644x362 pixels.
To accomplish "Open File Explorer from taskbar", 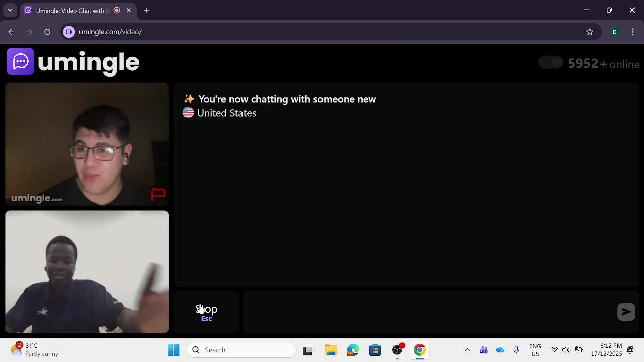I will pos(331,350).
